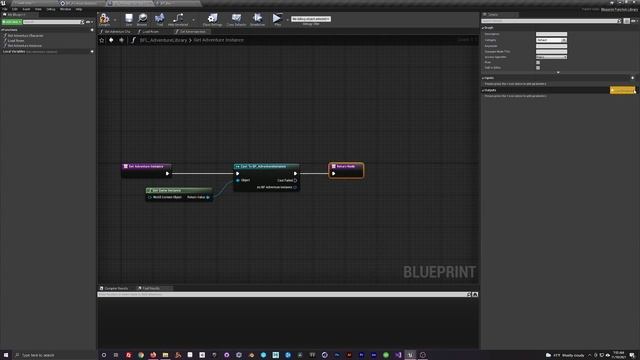This screenshot has height=360, width=640.
Task: Open the Edit menu
Action: click(15, 9)
